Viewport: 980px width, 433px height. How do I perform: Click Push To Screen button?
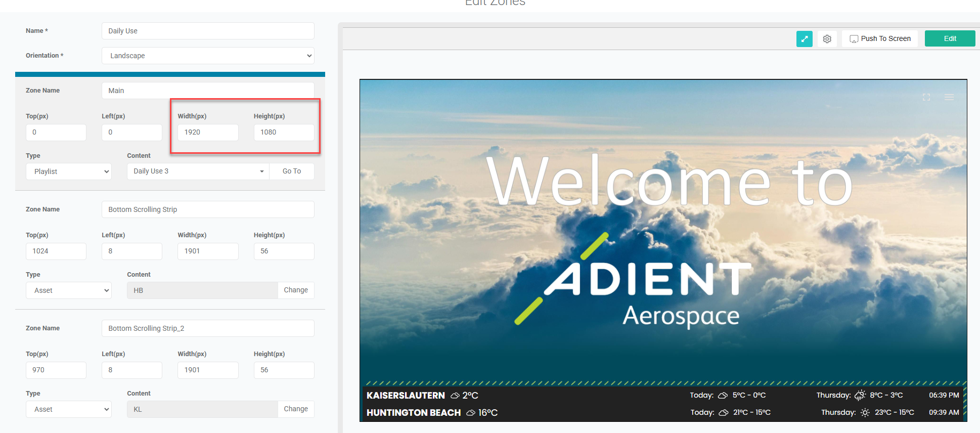point(880,38)
